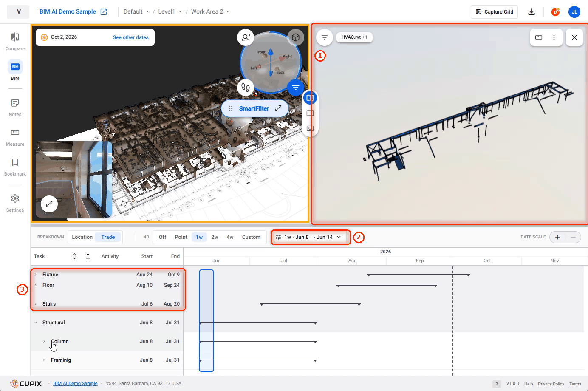Open the Privacy Policy link
The height and width of the screenshot is (391, 588).
coord(551,384)
